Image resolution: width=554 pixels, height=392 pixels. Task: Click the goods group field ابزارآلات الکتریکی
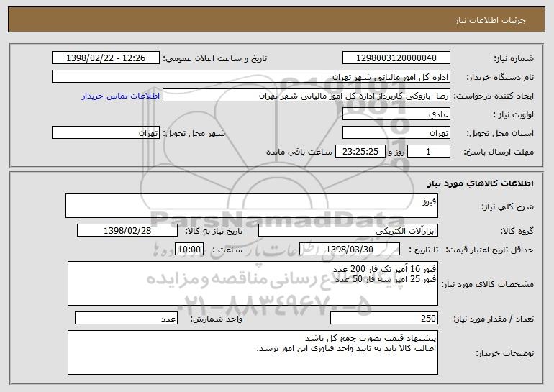click(348, 231)
